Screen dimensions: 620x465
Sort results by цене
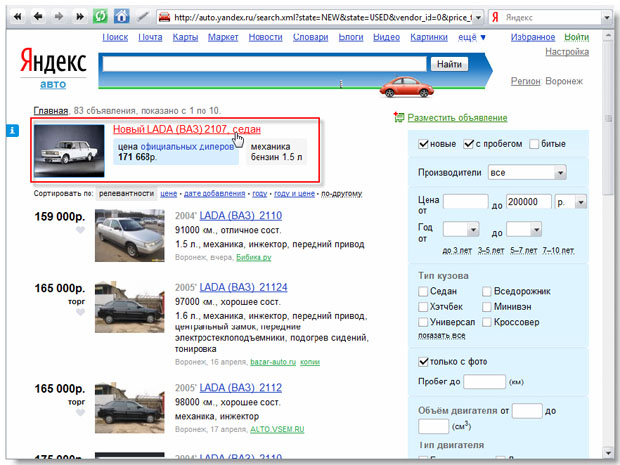pyautogui.click(x=168, y=193)
